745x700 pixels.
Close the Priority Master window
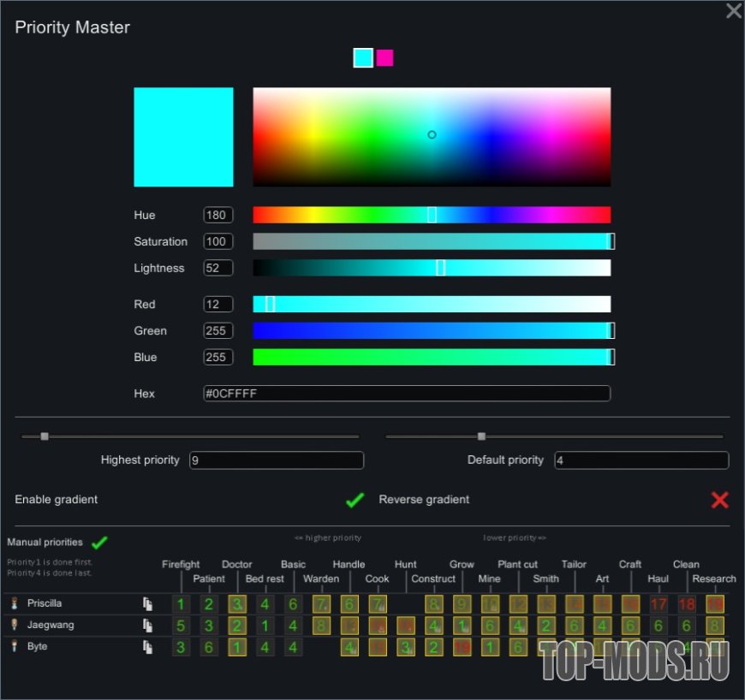(733, 11)
